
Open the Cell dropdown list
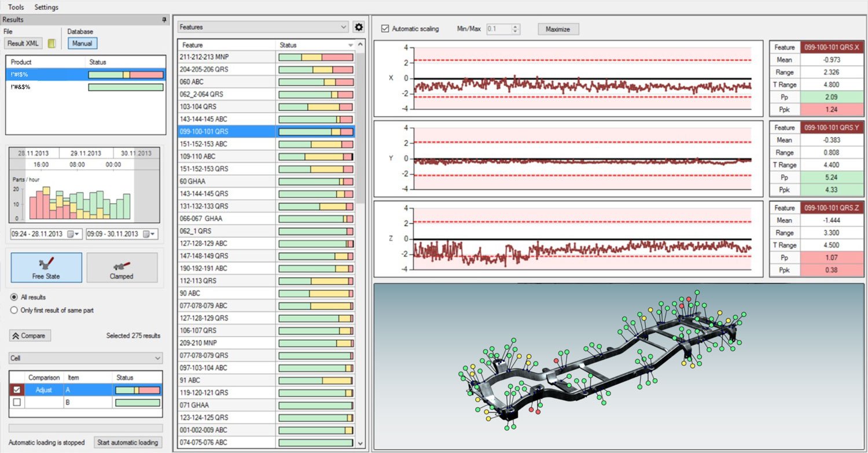(x=86, y=359)
